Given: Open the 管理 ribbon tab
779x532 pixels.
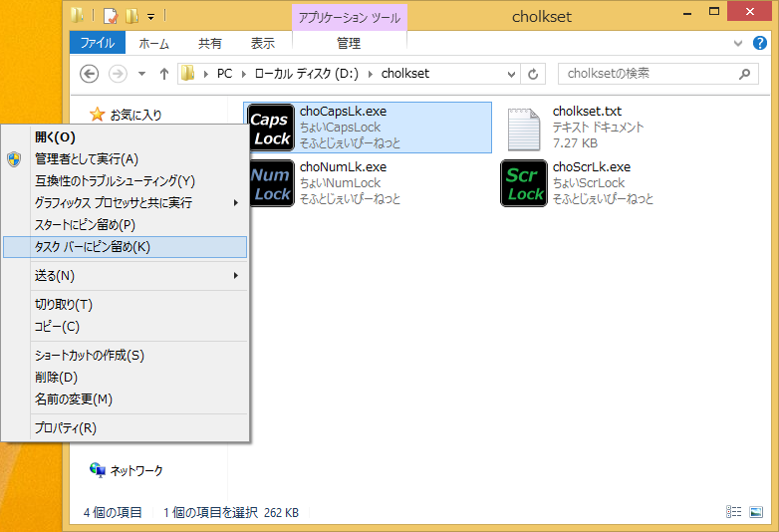Looking at the screenshot, I should coord(349,43).
